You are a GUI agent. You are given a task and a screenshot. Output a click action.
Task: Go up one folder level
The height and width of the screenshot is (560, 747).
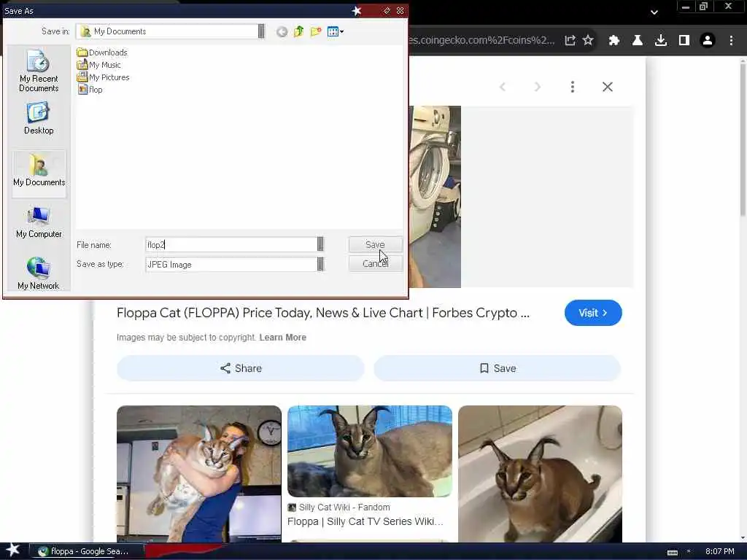pos(298,32)
